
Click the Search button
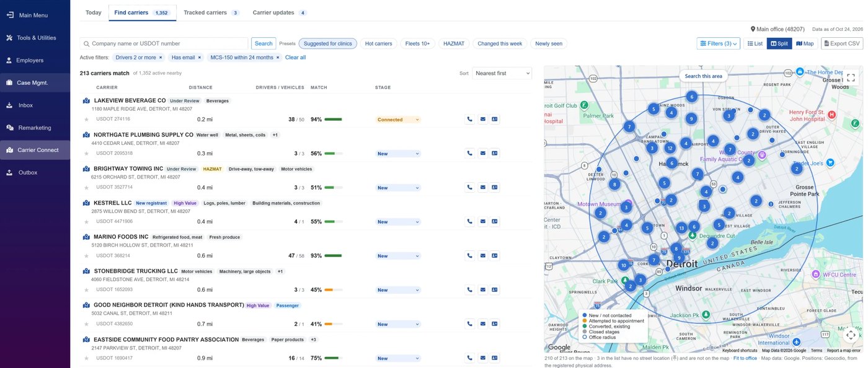point(263,43)
